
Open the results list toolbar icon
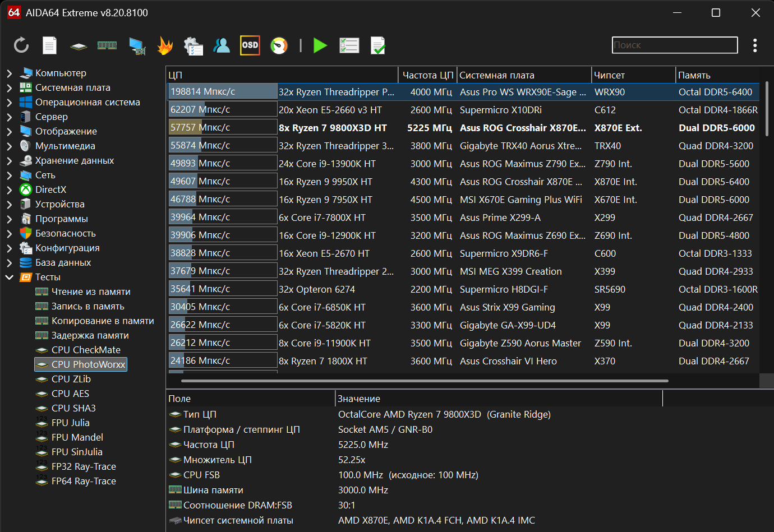349,45
